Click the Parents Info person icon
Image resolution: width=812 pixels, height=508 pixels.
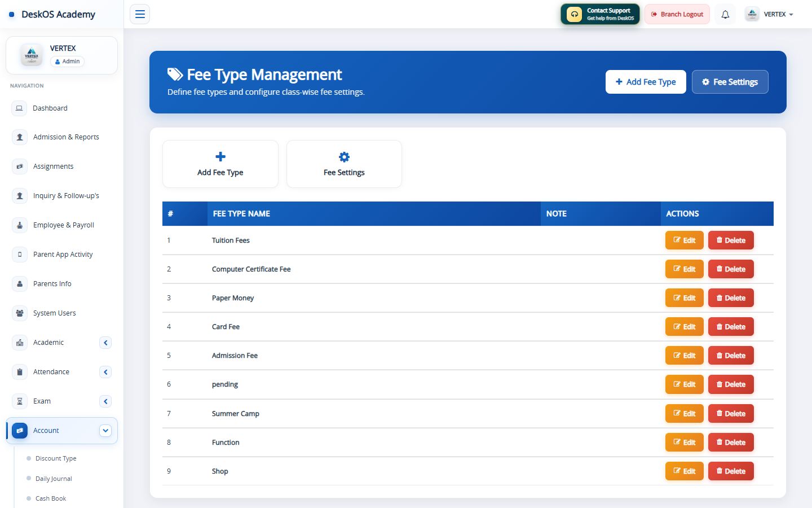pos(20,284)
